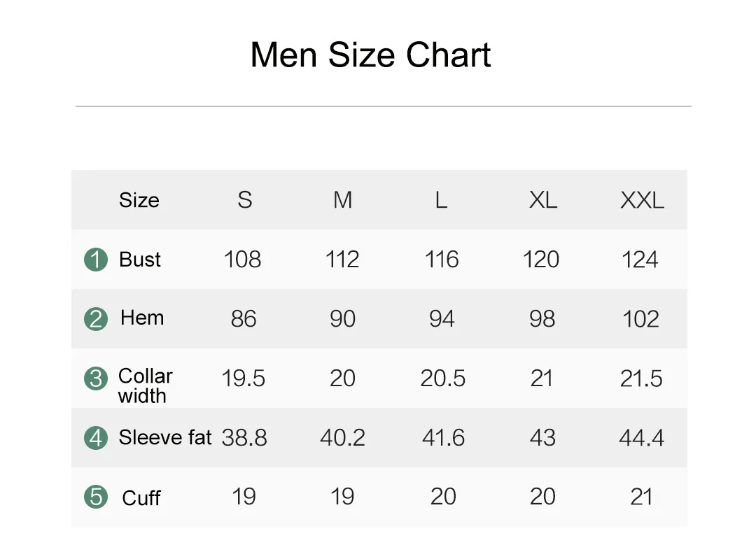Click the Sleeve fat value 44.4 for XXL
756x552 pixels.
click(x=641, y=438)
